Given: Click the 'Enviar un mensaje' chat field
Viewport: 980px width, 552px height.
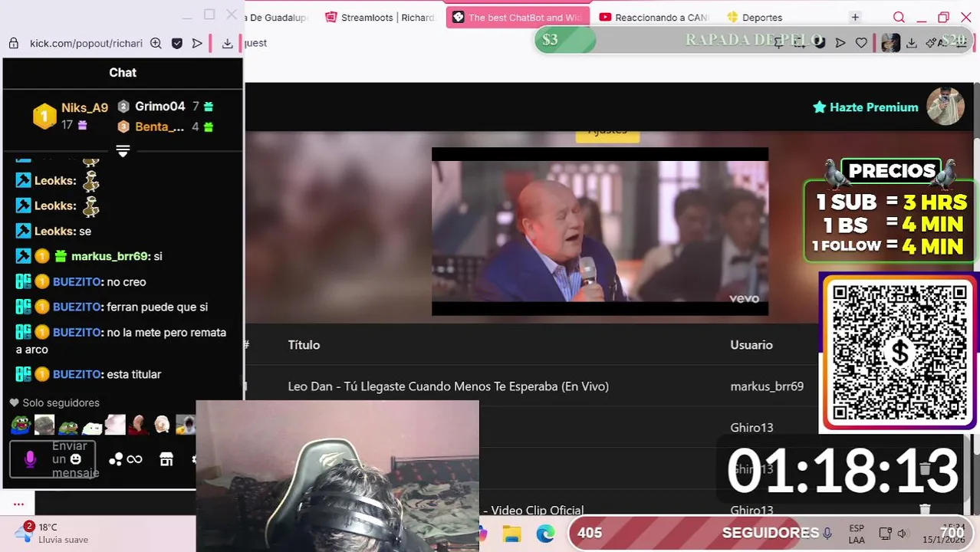Looking at the screenshot, I should (x=53, y=458).
